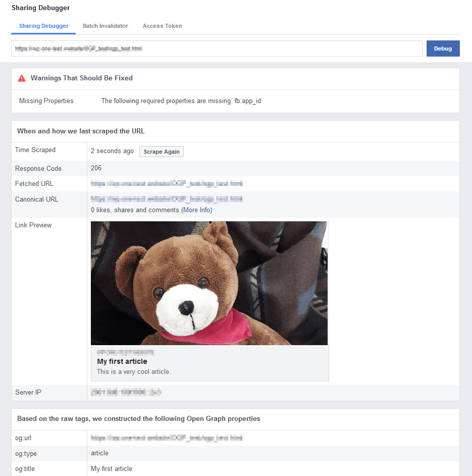Screen dimensions: 472x476
Task: Open the More Info link
Action: click(x=196, y=210)
